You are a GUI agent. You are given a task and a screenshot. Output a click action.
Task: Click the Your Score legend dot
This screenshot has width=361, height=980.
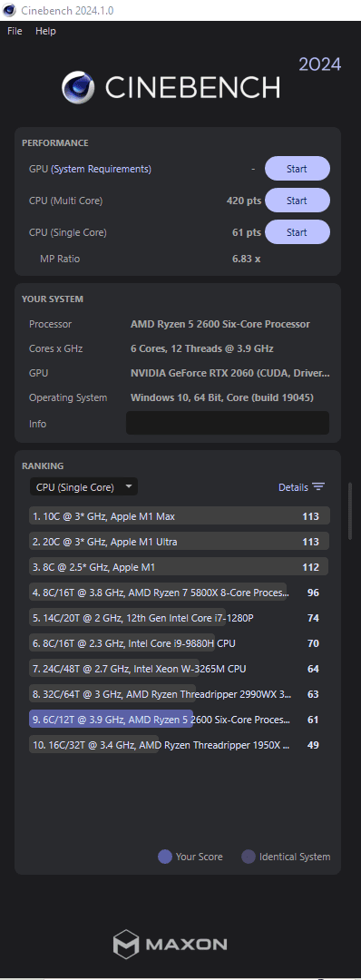pos(165,857)
